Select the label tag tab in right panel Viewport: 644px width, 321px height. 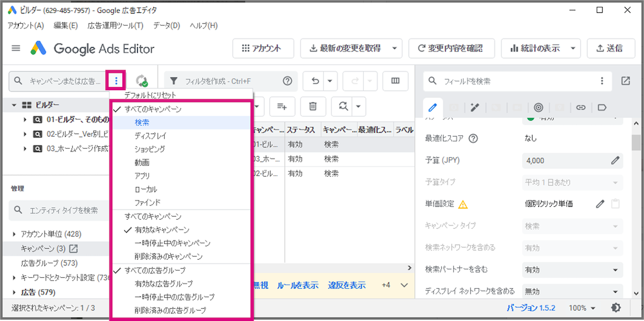pyautogui.click(x=601, y=108)
